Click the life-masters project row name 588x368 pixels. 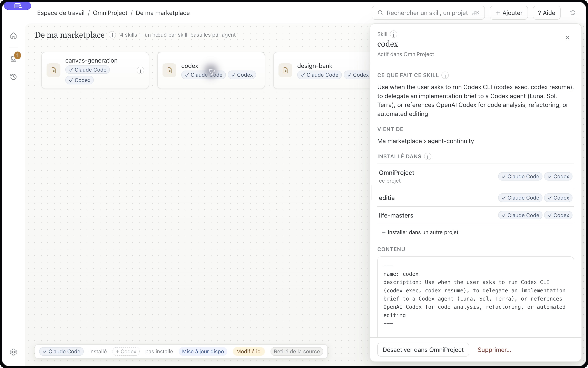point(396,215)
